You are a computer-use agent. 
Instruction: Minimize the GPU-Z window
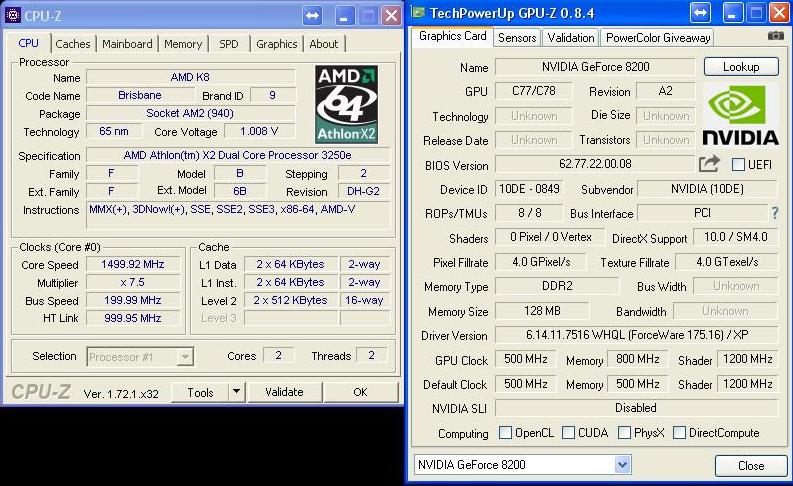733,13
